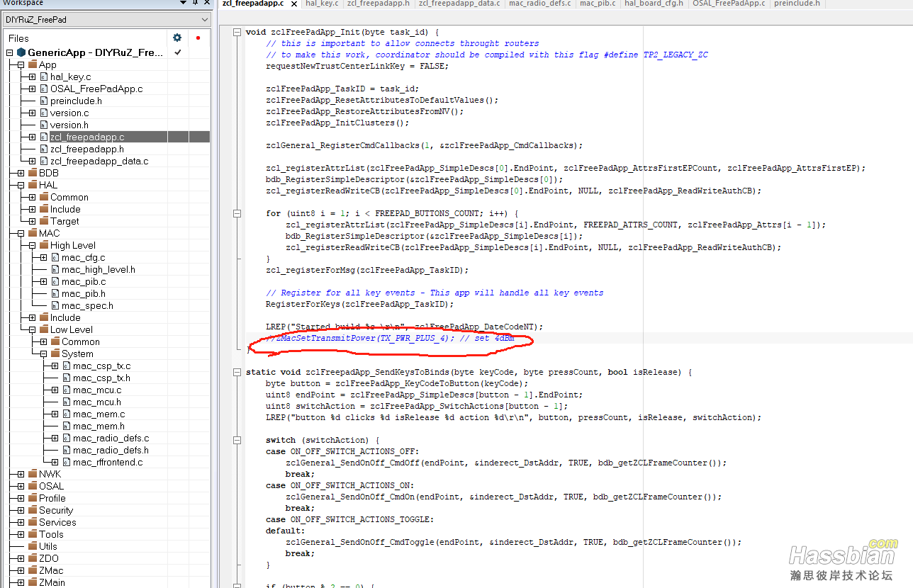913x588 pixels.
Task: Select the Services folder in tree
Action: 57,522
